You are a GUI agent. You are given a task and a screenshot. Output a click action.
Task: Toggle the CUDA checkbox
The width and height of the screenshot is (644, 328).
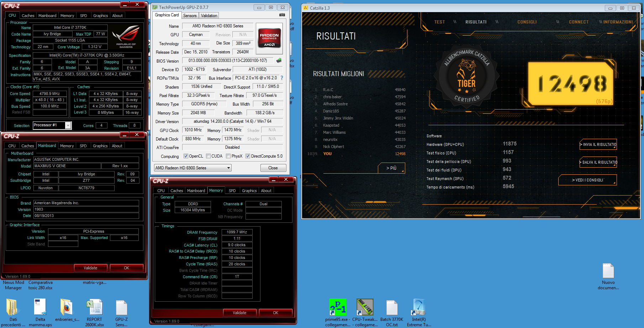tap(208, 156)
